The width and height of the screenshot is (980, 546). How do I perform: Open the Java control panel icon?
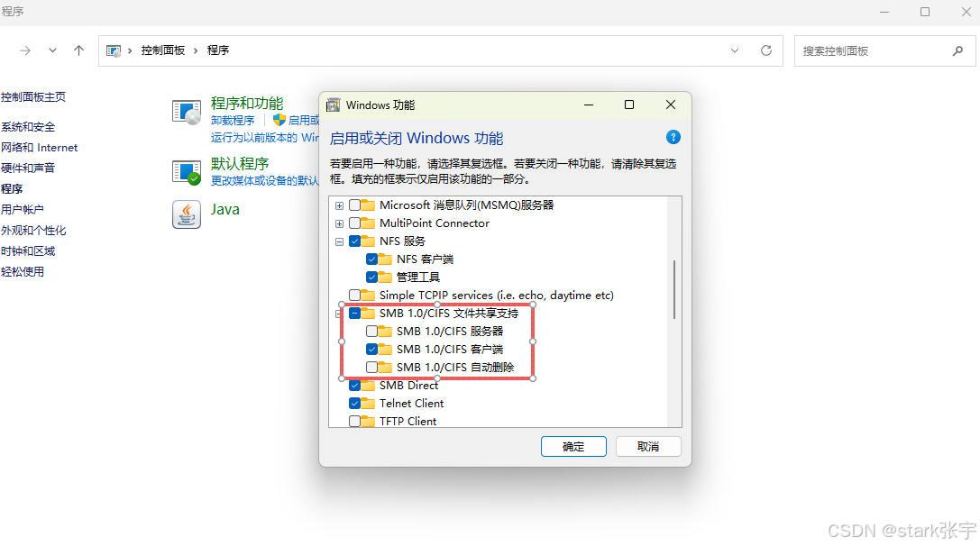187,214
